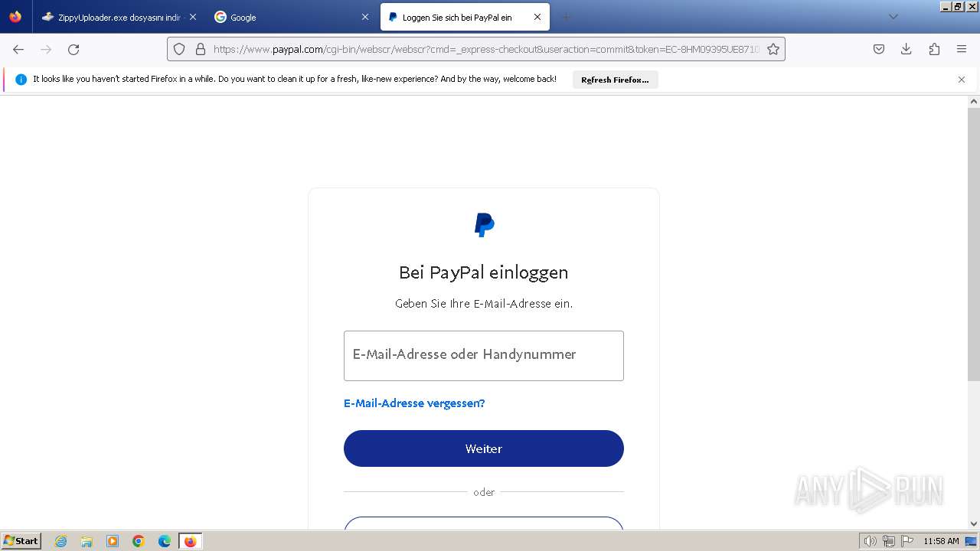The width and height of the screenshot is (980, 551).
Task: Click the info icon in notification bar
Action: (x=21, y=80)
